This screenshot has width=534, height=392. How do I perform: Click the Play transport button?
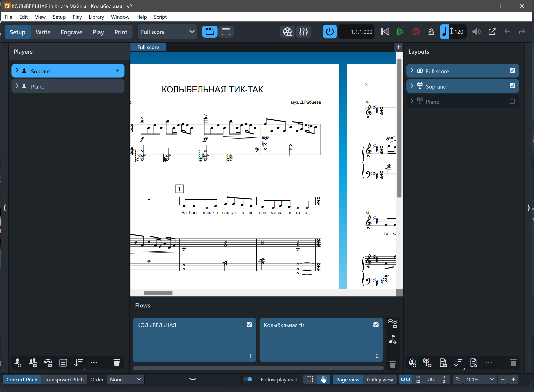click(x=400, y=32)
